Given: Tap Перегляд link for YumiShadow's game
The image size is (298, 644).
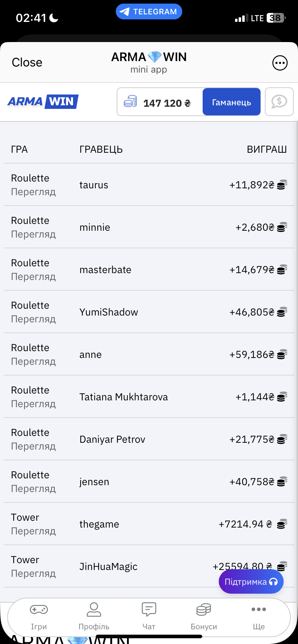Looking at the screenshot, I should (33, 319).
